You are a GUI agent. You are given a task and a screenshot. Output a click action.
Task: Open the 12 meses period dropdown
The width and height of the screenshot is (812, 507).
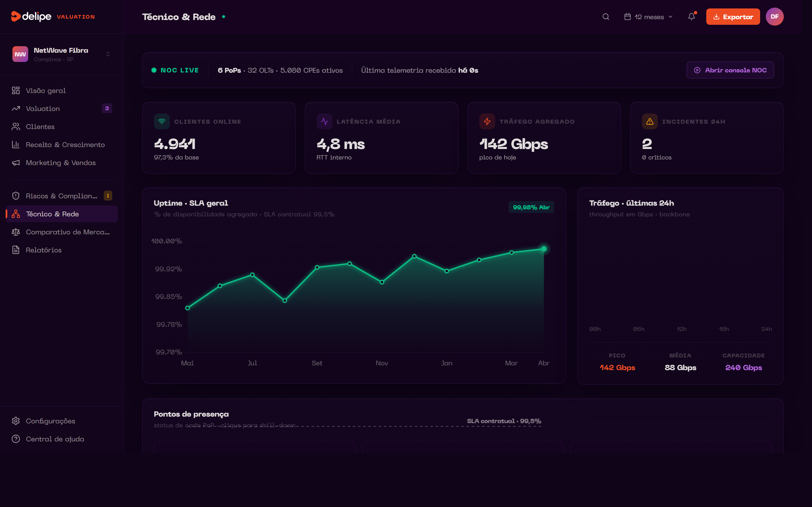click(x=648, y=17)
